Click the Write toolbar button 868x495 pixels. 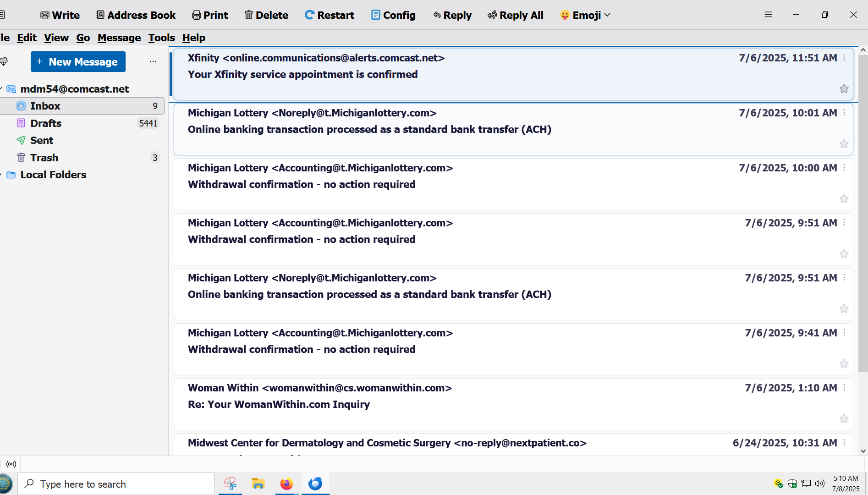(x=60, y=15)
